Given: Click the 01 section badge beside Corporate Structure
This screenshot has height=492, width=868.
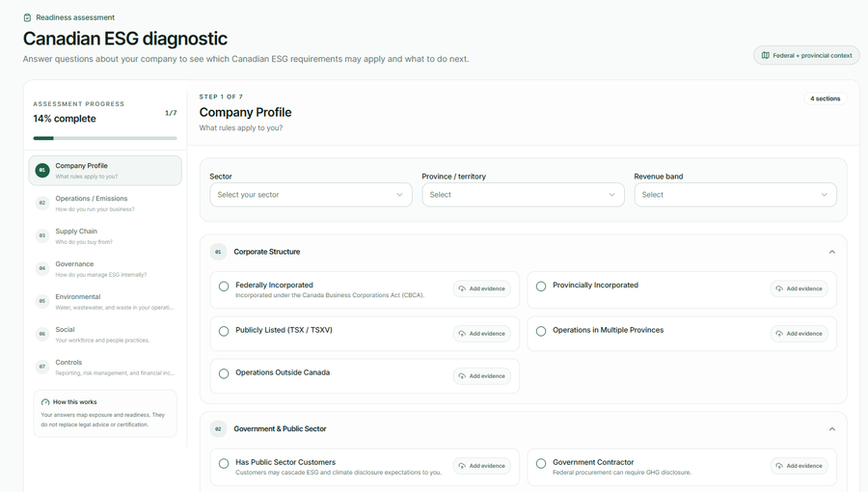Looking at the screenshot, I should pos(218,252).
